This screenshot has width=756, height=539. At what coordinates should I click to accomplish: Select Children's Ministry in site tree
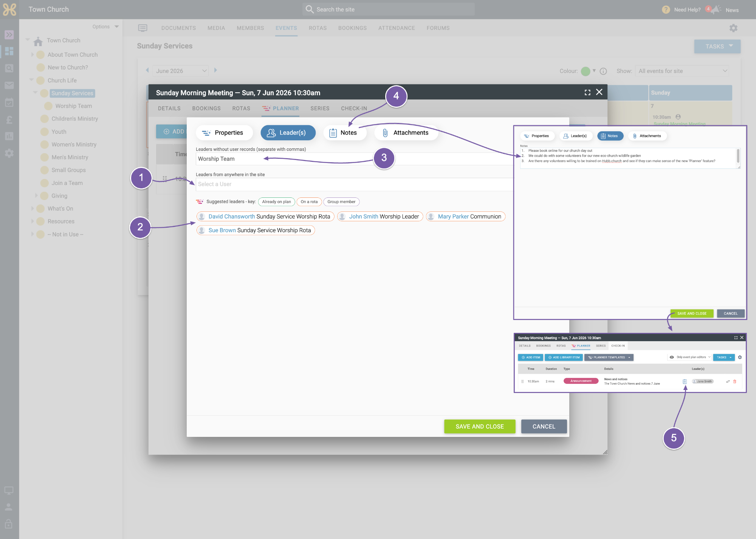pyautogui.click(x=74, y=119)
